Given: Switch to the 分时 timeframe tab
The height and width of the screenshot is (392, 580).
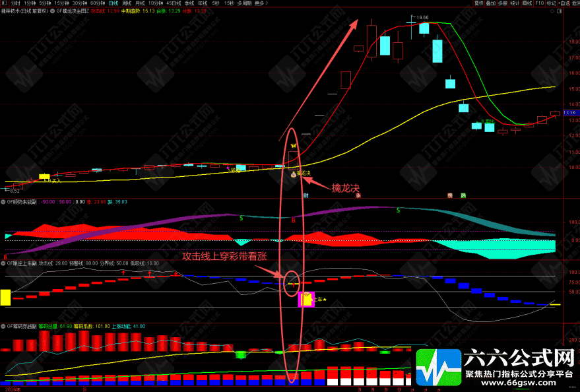Looking at the screenshot, I should click(16, 3).
